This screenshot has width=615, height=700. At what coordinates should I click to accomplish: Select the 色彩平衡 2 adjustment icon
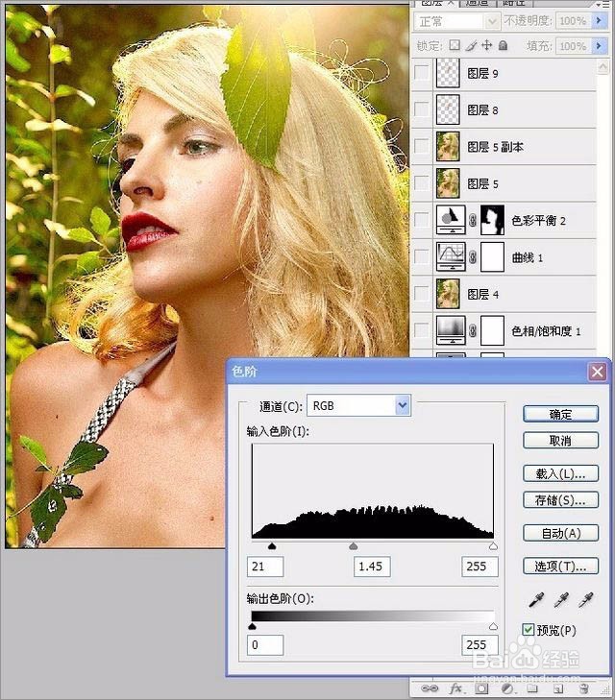click(451, 220)
